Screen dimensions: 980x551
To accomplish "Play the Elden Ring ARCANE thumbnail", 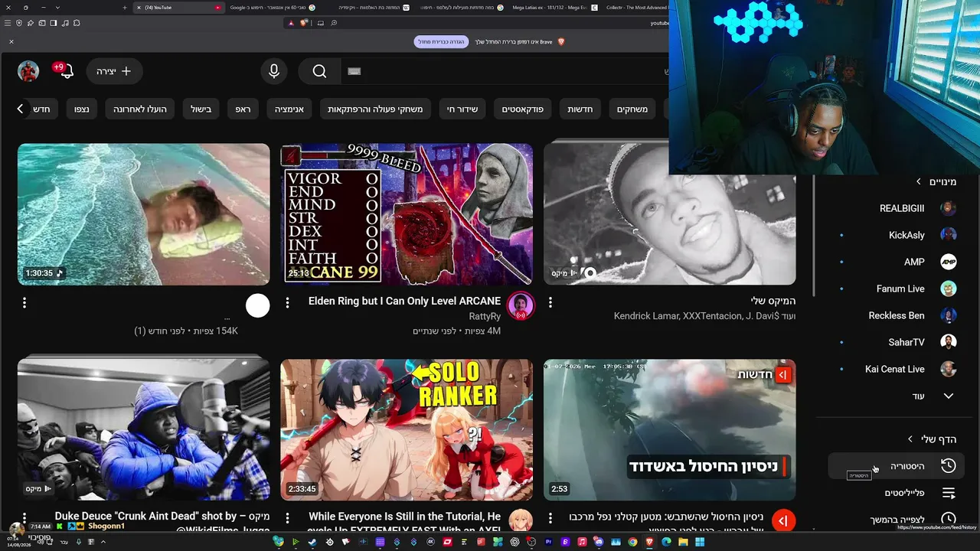I will (407, 214).
